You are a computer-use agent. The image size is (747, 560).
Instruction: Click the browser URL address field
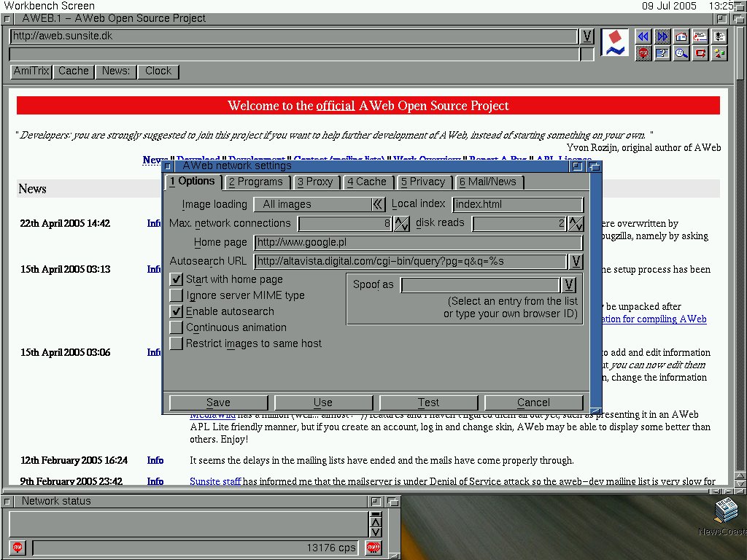pyautogui.click(x=293, y=36)
